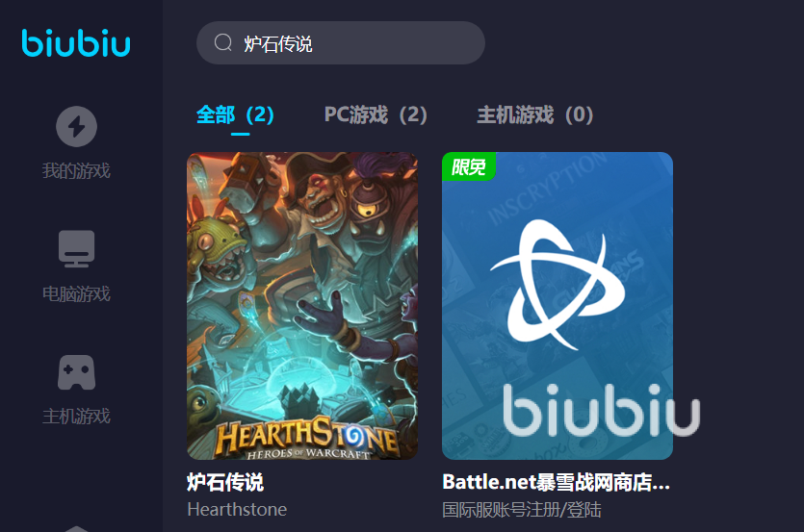Select the 我的游戏 sidebar label
Image resolution: width=804 pixels, height=532 pixels.
pyautogui.click(x=76, y=170)
